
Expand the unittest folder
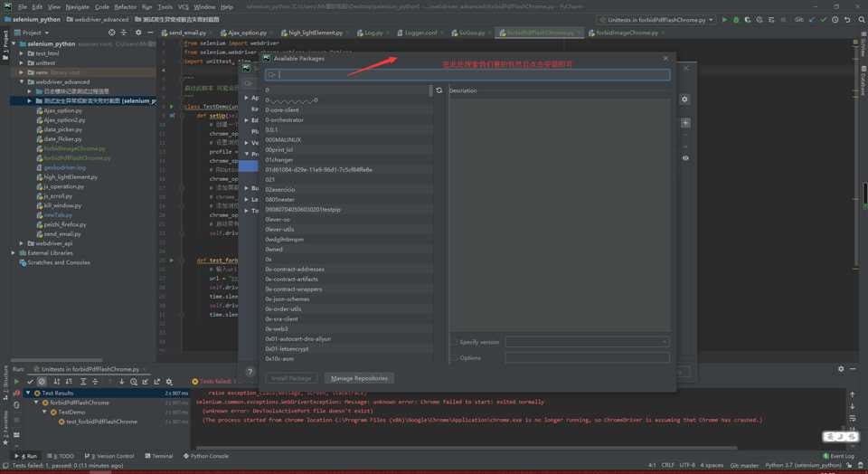point(22,63)
